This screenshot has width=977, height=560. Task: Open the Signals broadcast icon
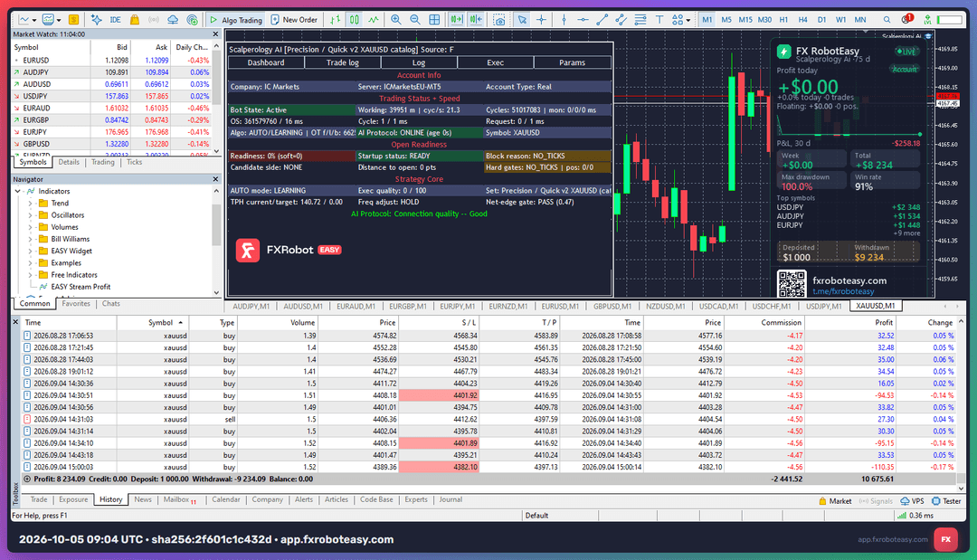pyautogui.click(x=153, y=19)
